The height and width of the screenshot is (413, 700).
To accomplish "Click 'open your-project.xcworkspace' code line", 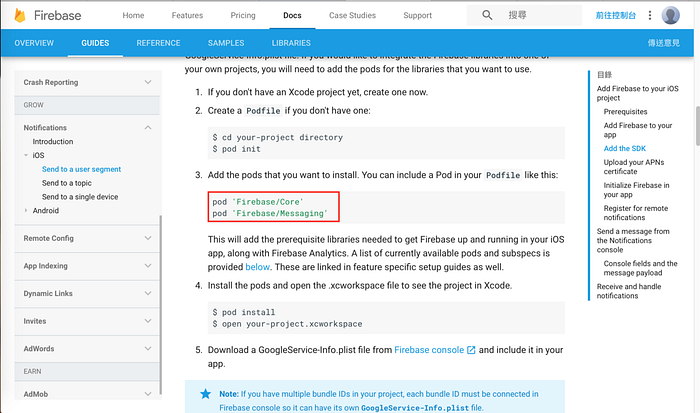I will point(287,324).
